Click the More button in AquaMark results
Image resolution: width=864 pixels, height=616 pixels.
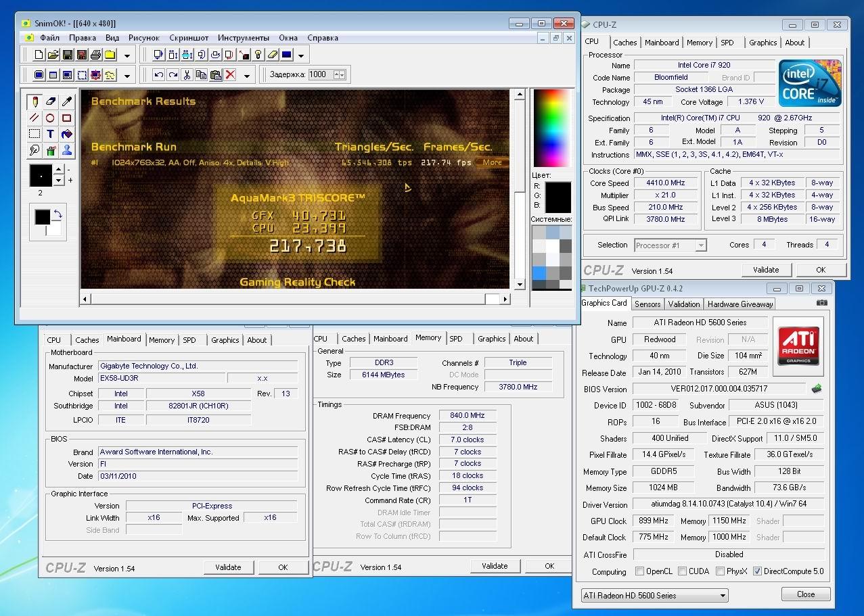click(x=492, y=162)
